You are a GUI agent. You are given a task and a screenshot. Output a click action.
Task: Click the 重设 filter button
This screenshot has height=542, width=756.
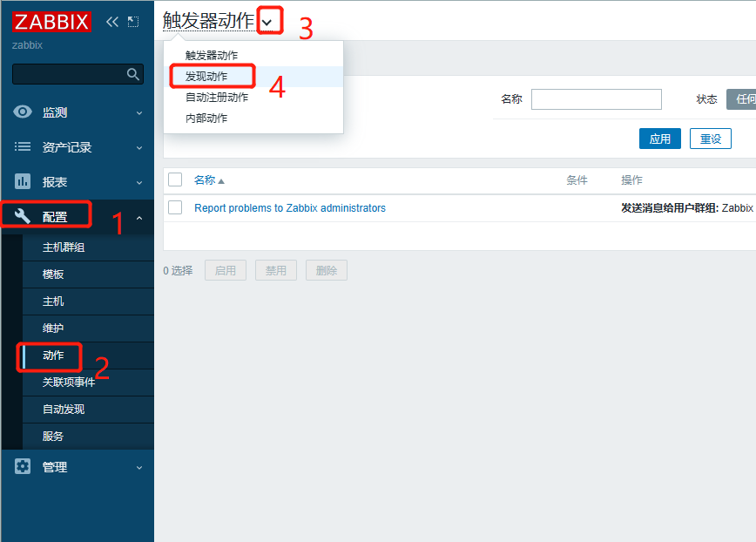(711, 139)
